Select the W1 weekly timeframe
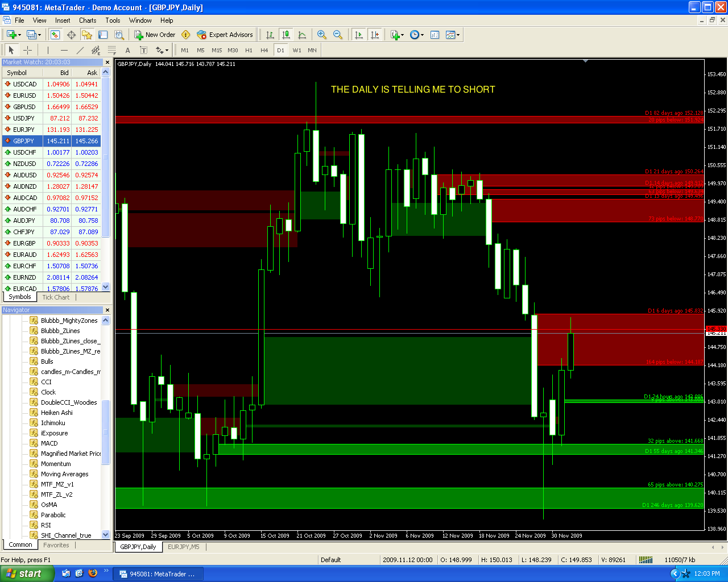The width and height of the screenshot is (728, 582). [x=297, y=50]
